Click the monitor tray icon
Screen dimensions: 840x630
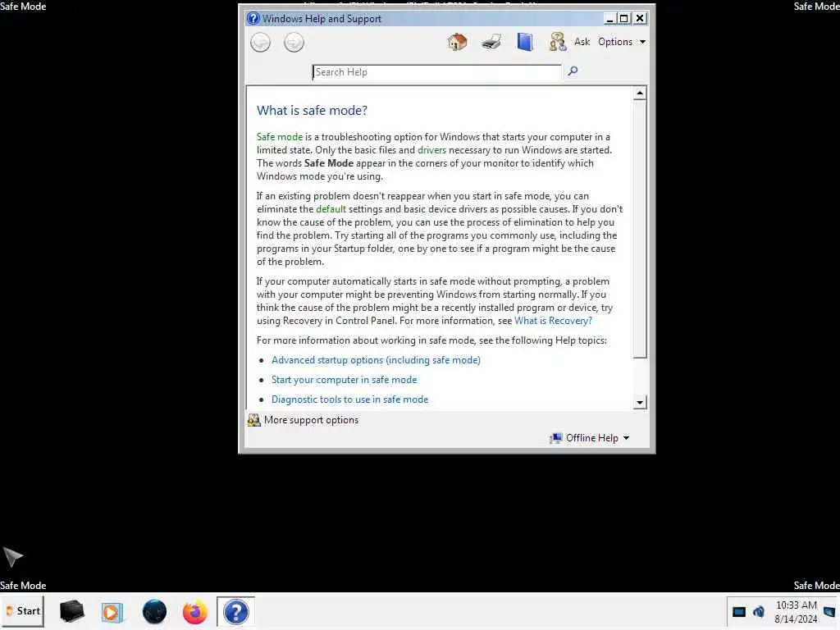pos(739,612)
